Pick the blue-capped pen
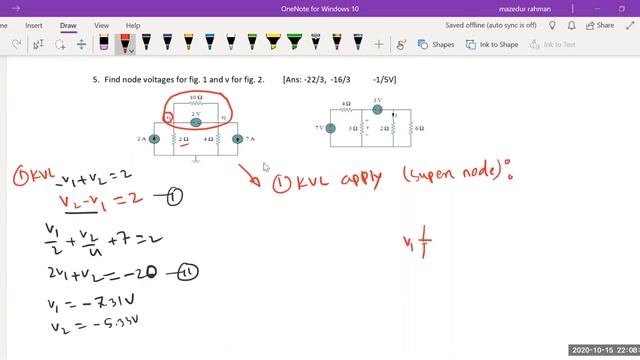This screenshot has width=640, height=360. pyautogui.click(x=210, y=42)
